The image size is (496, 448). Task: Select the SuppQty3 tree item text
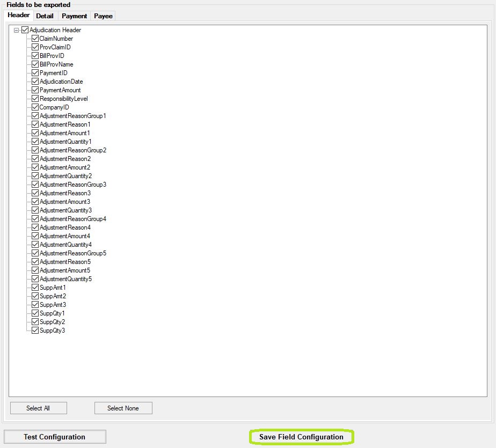tap(53, 331)
